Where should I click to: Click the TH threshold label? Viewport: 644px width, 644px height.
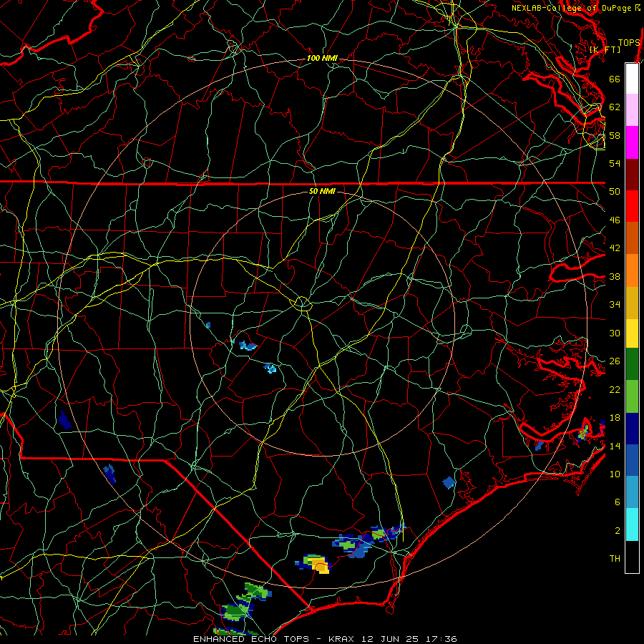tap(615, 559)
